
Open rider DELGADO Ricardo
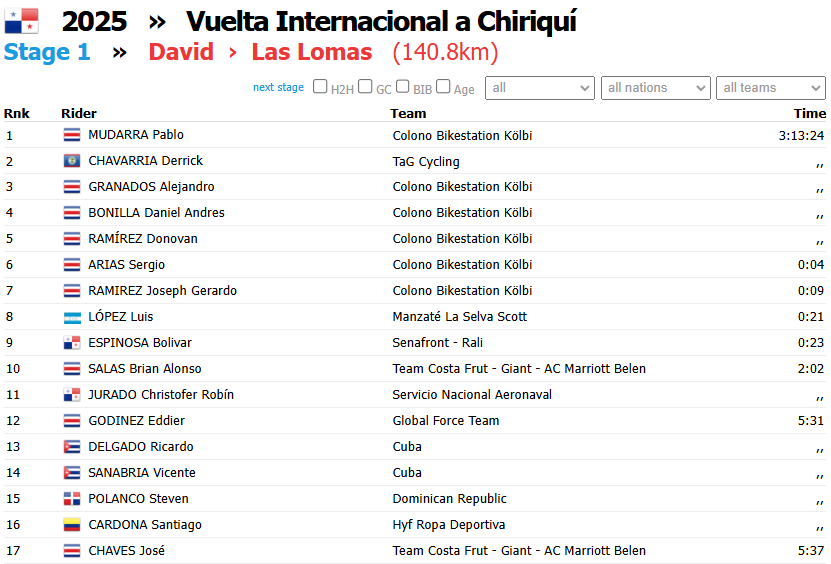(x=140, y=446)
